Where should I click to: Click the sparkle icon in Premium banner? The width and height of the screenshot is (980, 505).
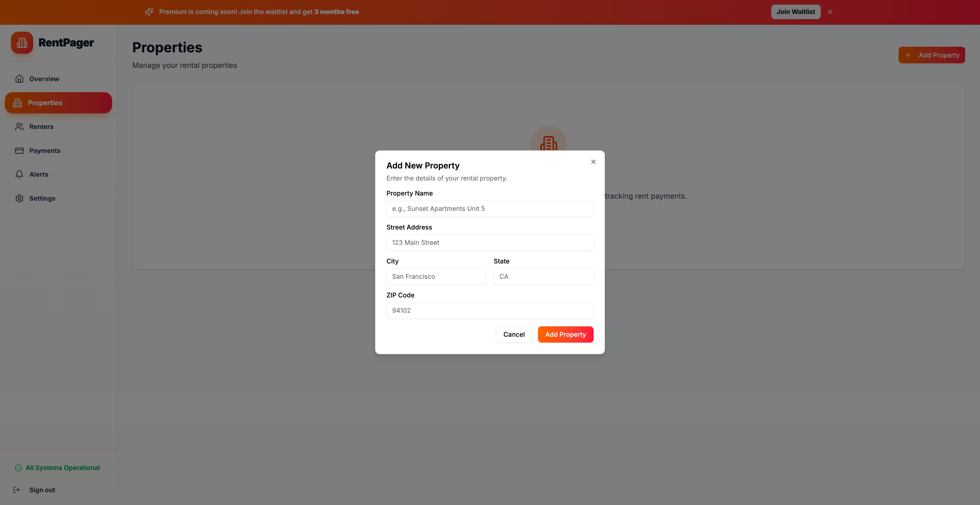149,12
